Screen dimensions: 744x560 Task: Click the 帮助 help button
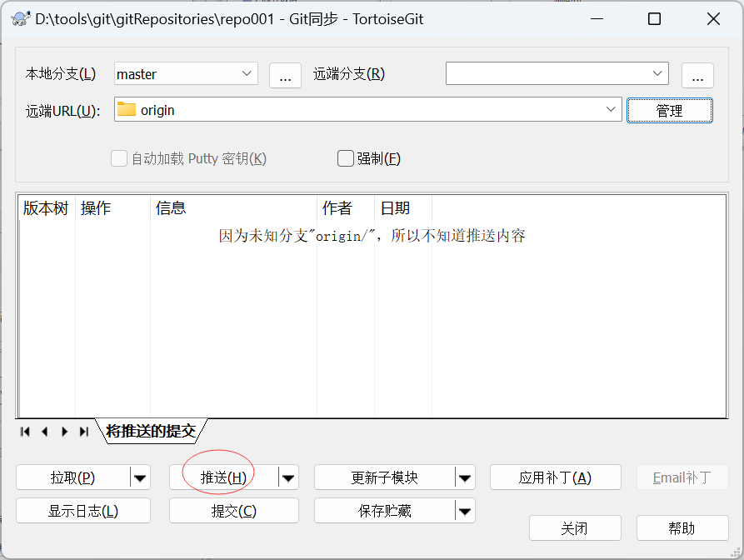click(x=682, y=528)
